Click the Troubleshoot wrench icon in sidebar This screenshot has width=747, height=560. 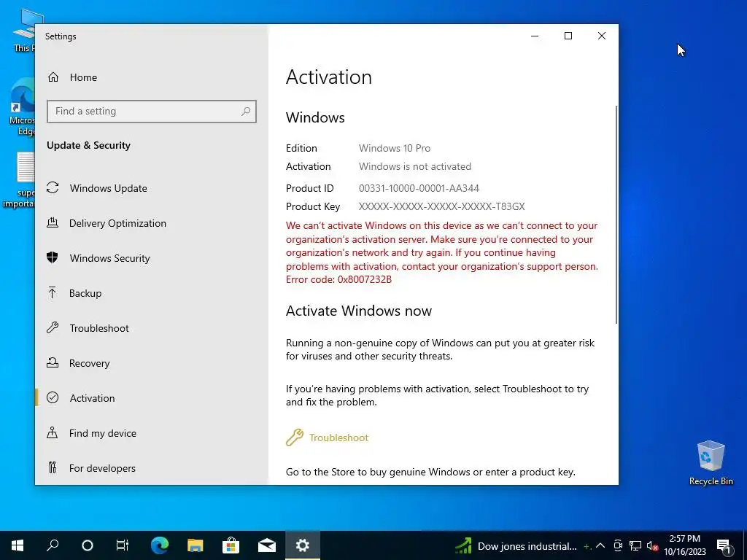point(53,327)
